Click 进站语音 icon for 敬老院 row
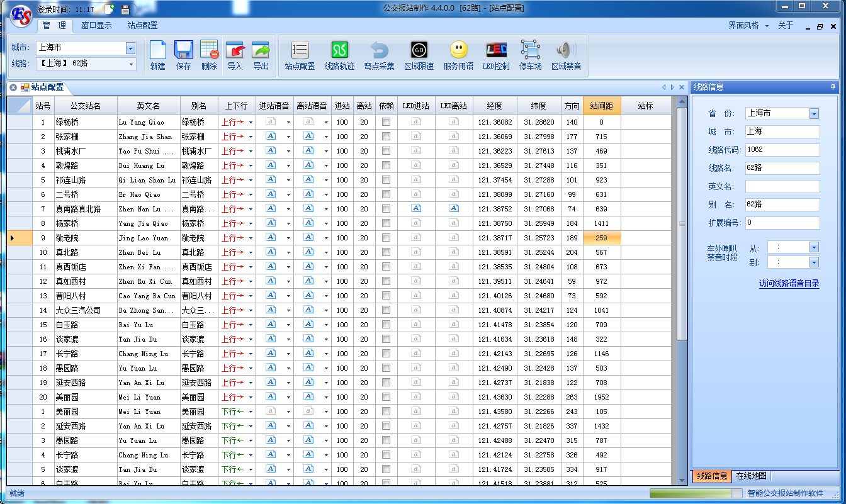This screenshot has width=846, height=504. coord(271,237)
